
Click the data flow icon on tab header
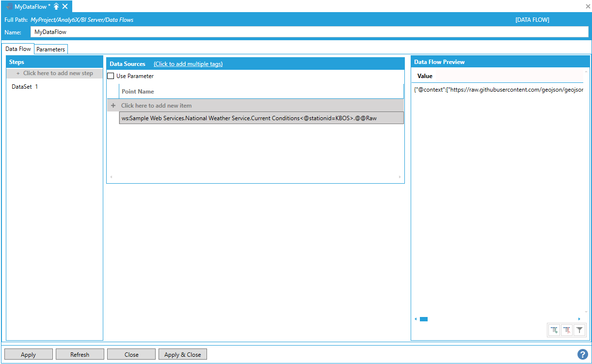click(x=9, y=6)
